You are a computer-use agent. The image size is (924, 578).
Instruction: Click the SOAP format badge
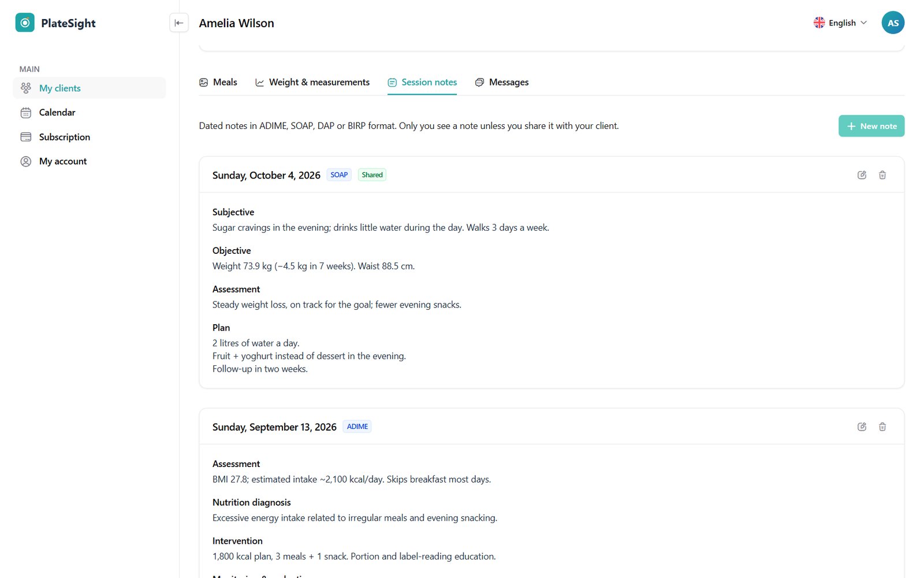(x=339, y=175)
